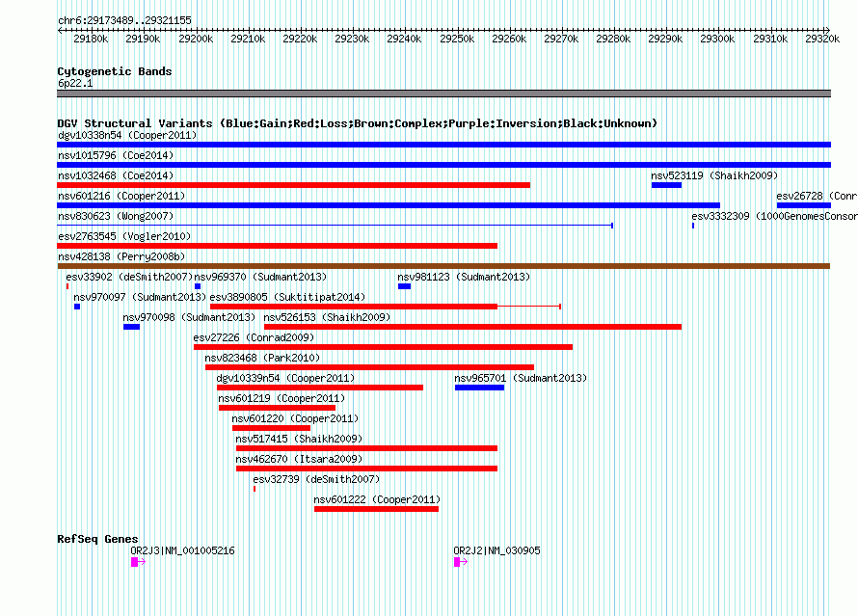The image size is (858, 616).
Task: Click the dgv10339n54 red loss bar
Action: (320, 388)
